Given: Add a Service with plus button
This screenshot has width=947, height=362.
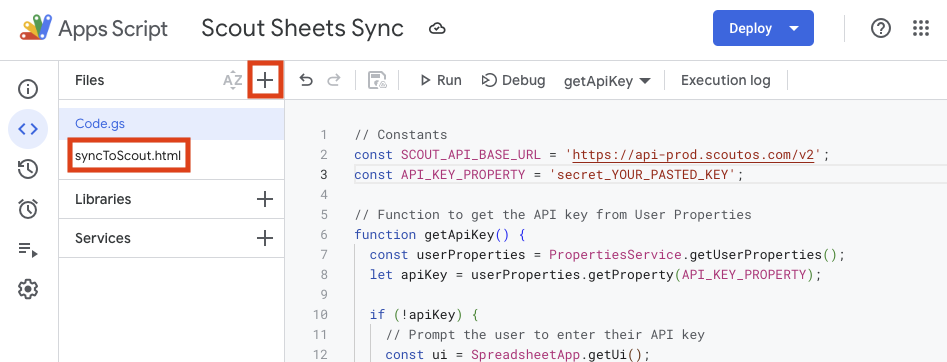Looking at the screenshot, I should [265, 238].
